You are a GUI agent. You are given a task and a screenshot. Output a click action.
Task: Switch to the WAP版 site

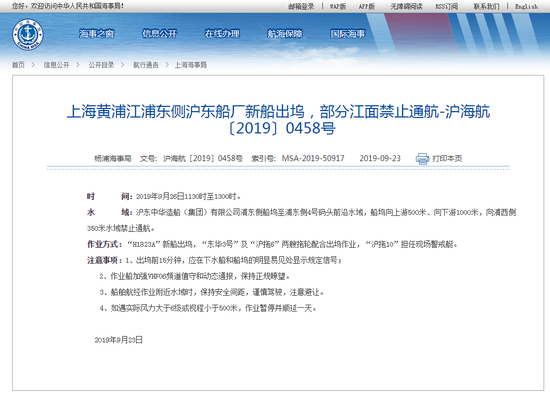coord(338,6)
